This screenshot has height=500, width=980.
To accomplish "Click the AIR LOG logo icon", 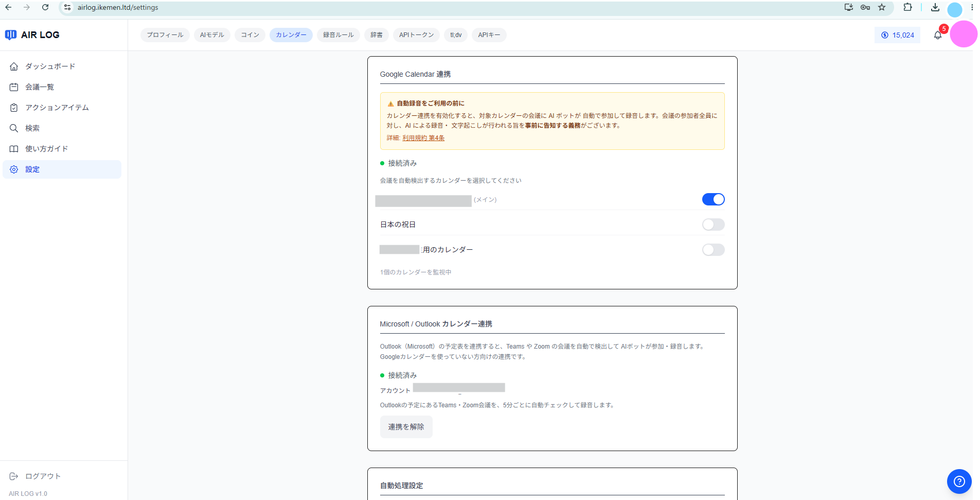I will (11, 35).
